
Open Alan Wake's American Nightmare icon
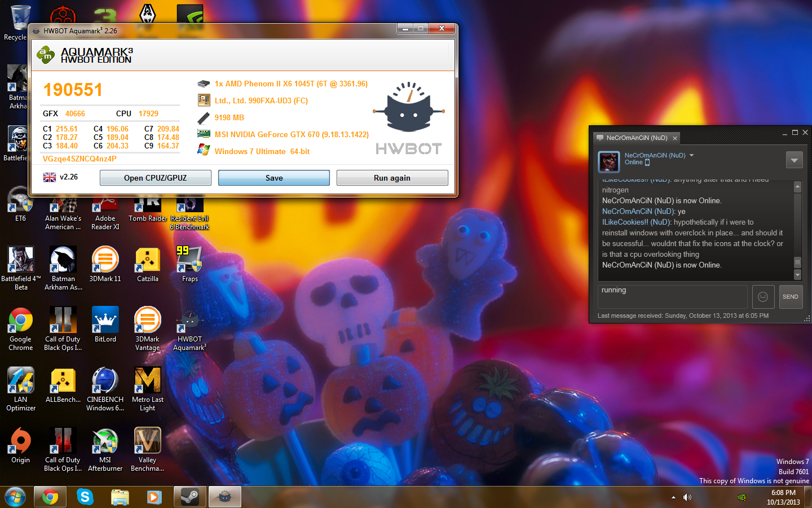tap(63, 214)
